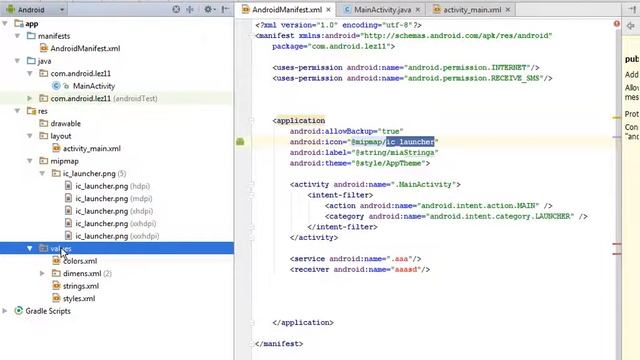Screen dimensions: 640x360
Task: Select ic_launcher.png (hdpi)
Action: coord(112,186)
